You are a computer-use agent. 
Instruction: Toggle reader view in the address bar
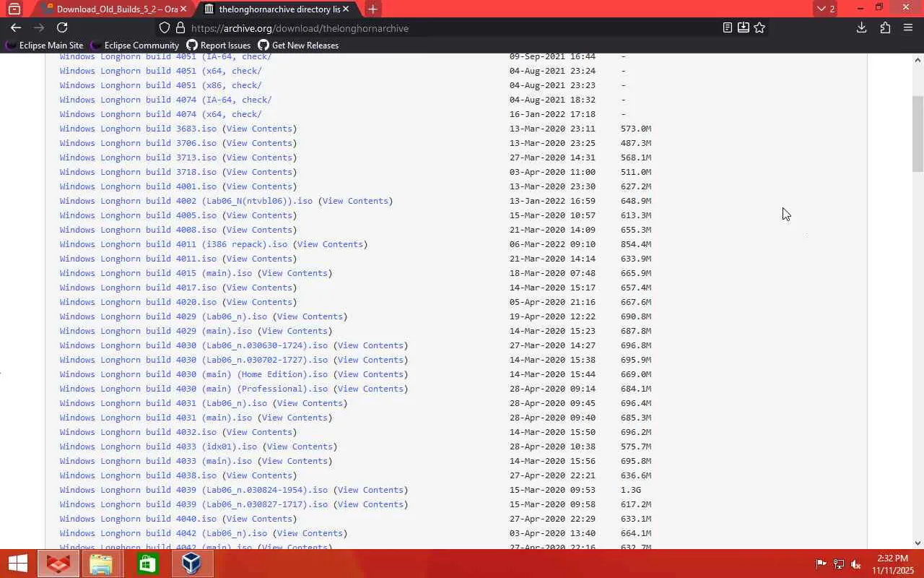point(728,27)
